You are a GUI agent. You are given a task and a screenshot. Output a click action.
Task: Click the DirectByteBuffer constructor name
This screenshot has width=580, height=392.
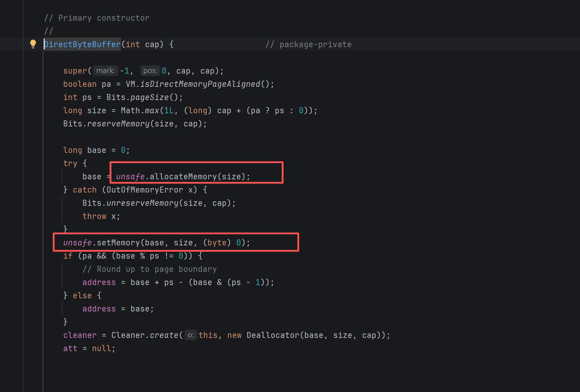pos(82,44)
